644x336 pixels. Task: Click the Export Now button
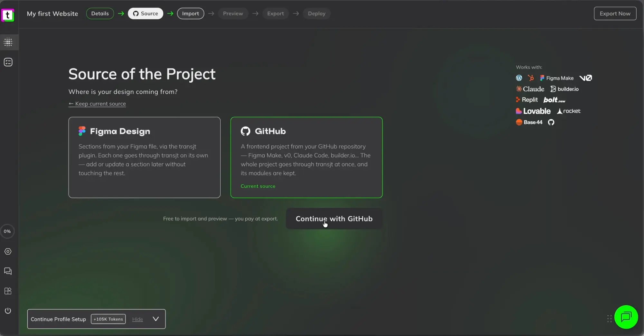coord(615,14)
